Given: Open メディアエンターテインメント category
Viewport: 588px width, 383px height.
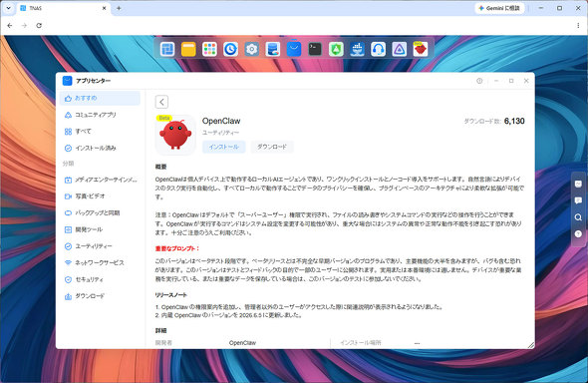Looking at the screenshot, I should 100,180.
